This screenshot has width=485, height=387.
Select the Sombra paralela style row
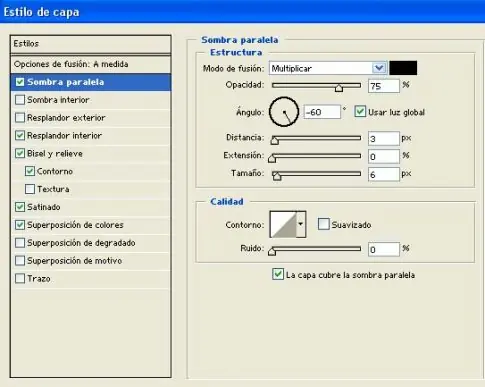[91, 82]
